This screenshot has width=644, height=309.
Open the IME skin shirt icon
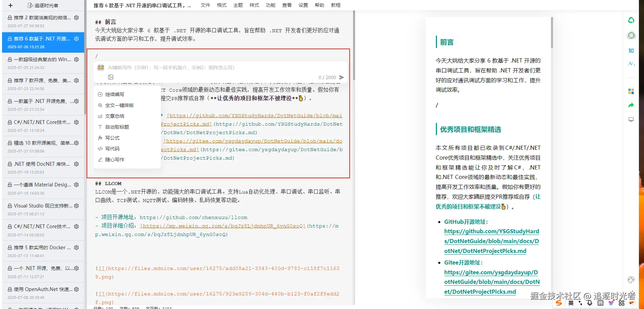coord(611,303)
